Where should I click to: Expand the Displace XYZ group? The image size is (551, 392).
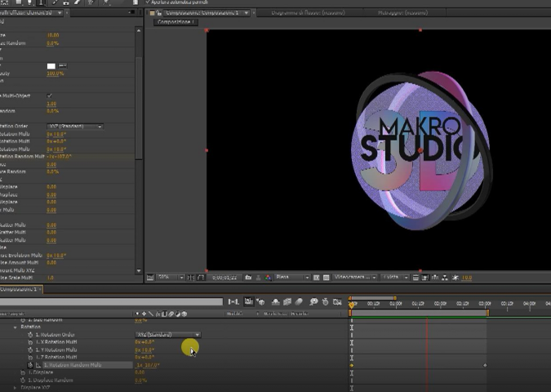point(16,388)
